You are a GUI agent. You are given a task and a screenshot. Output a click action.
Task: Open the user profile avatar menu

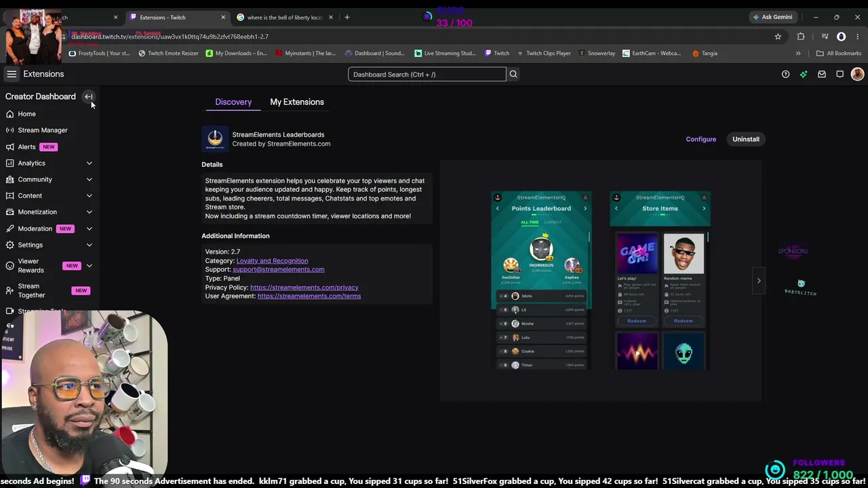857,74
